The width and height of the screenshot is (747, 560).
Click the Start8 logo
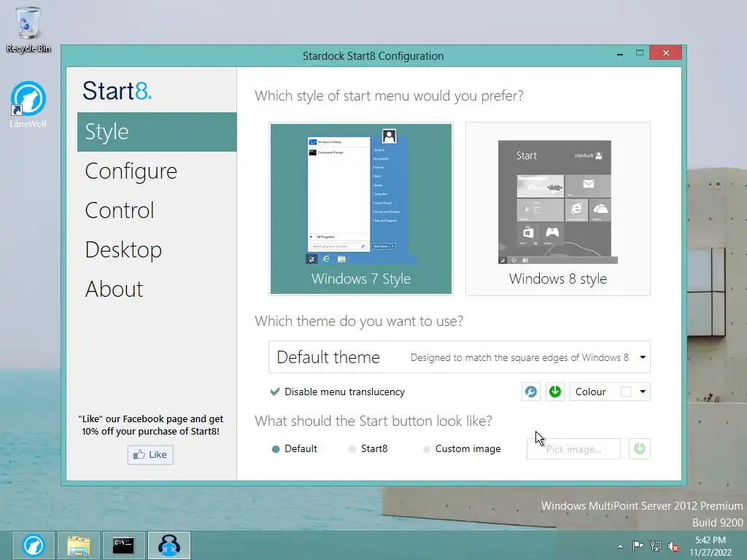tap(117, 90)
